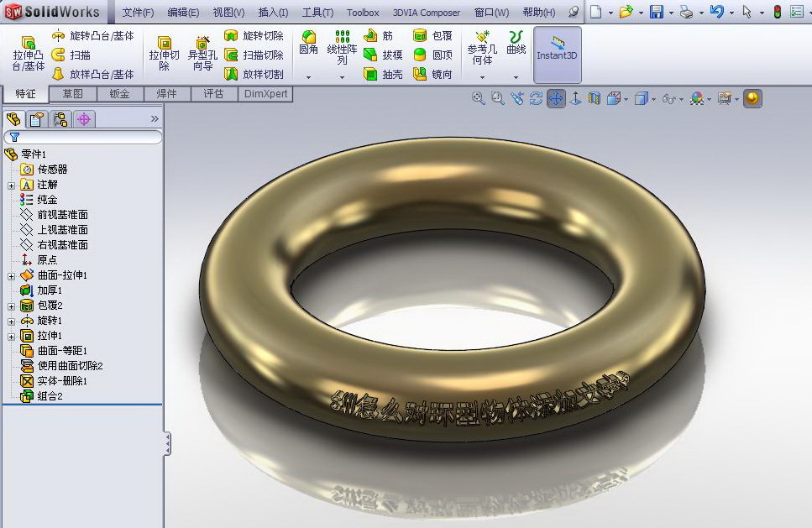Activate the Extruded Cut (拉伸切除) tool
812x528 pixels.
pyautogui.click(x=164, y=53)
